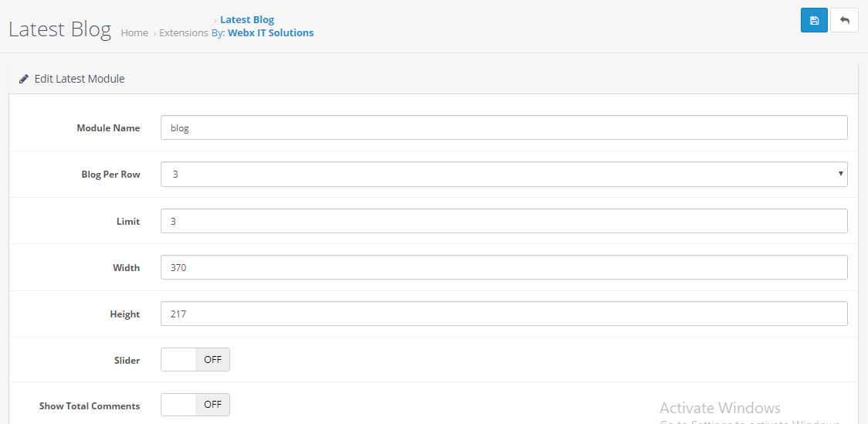The width and height of the screenshot is (868, 424).
Task: Click the pencil icon beside Edit Latest Module
Action: pyautogui.click(x=24, y=79)
